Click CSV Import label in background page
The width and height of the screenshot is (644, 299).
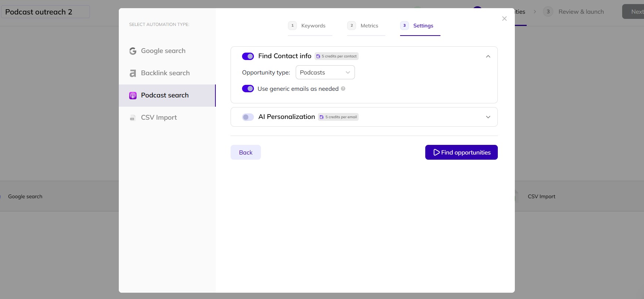(541, 196)
